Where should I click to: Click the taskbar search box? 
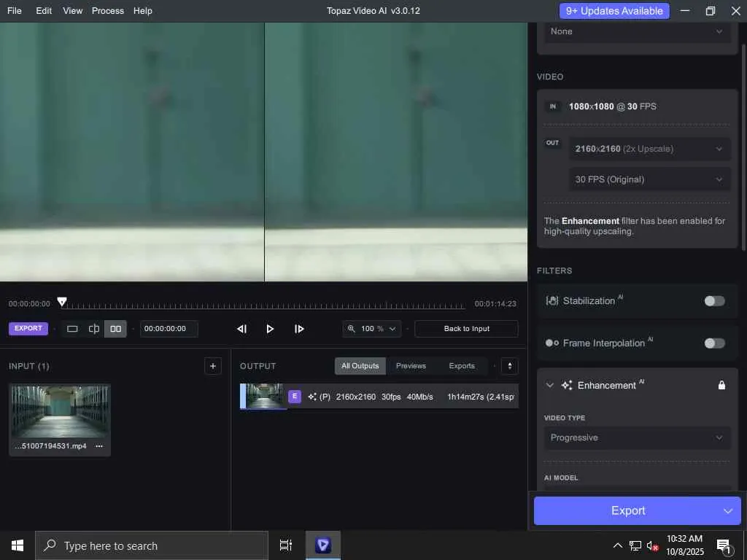tap(152, 545)
